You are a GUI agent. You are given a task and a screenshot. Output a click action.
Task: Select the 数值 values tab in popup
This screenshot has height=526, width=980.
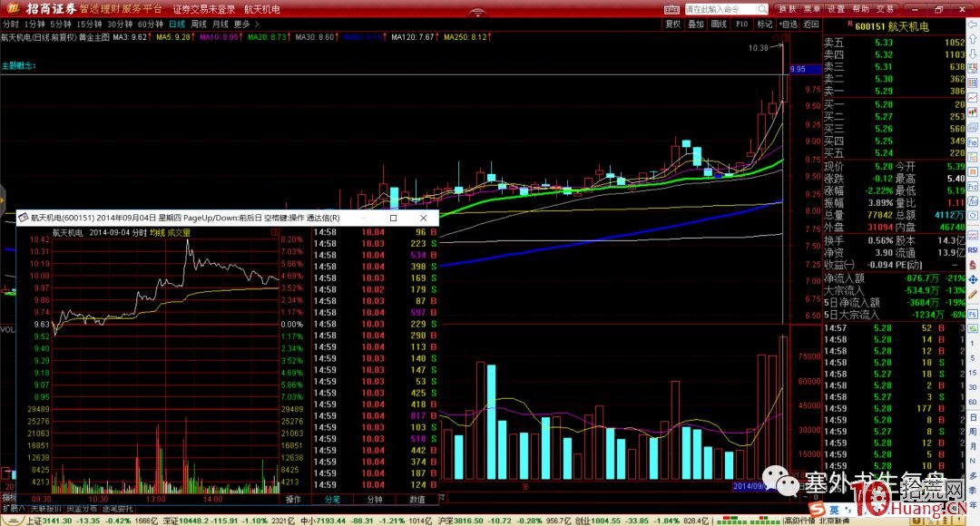click(416, 499)
